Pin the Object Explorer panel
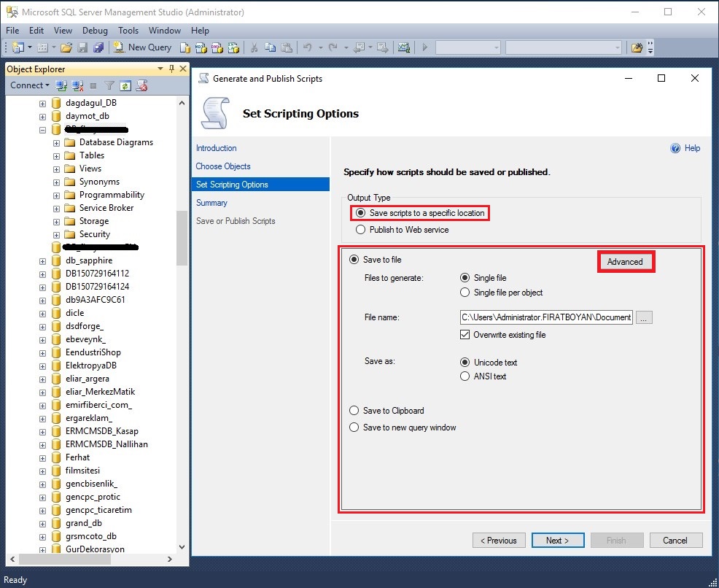This screenshot has width=719, height=588. (171, 69)
